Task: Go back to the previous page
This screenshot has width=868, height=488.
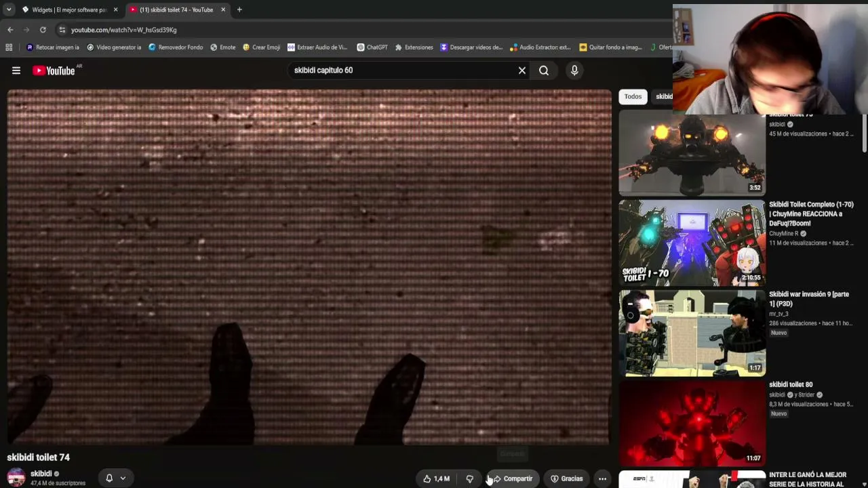Action: (x=10, y=30)
